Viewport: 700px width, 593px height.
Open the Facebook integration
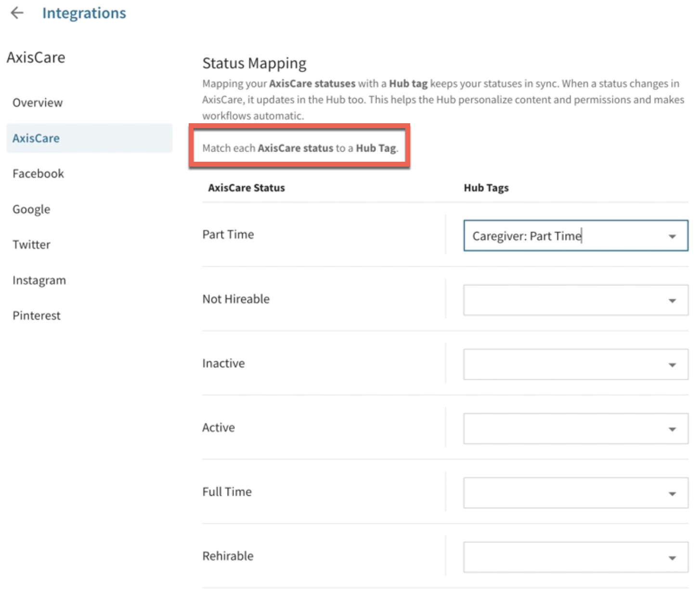(x=38, y=173)
